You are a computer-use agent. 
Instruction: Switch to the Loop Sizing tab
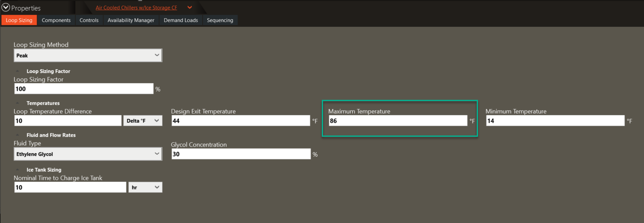(x=19, y=20)
